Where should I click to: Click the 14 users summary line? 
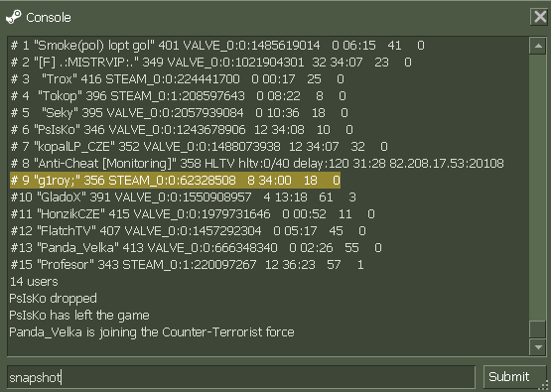coord(34,282)
